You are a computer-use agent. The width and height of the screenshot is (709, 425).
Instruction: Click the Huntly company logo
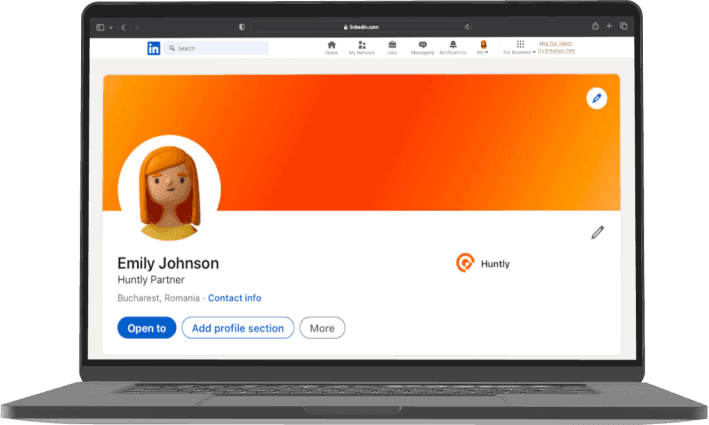(x=465, y=263)
